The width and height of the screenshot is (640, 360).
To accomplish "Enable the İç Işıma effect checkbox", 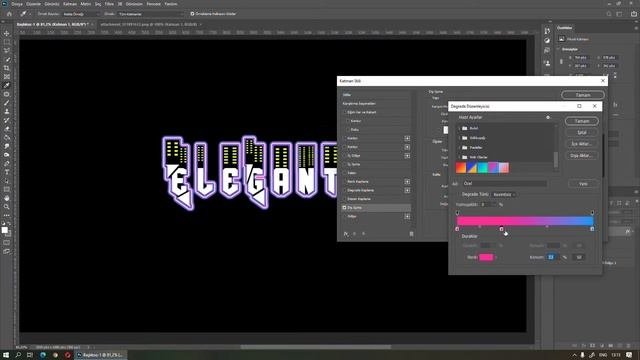I will [x=344, y=164].
